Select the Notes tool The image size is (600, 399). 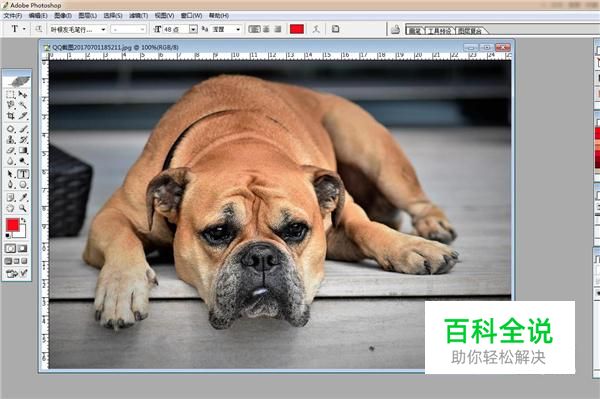(10, 197)
